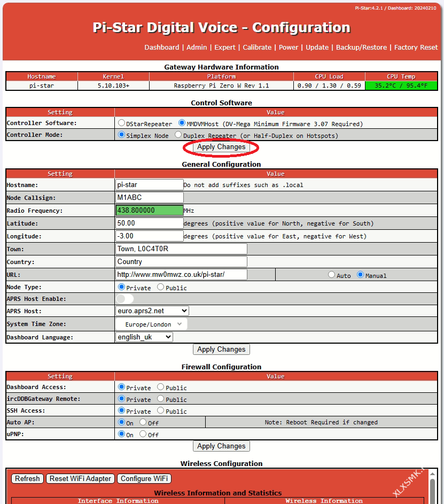The height and width of the screenshot is (504, 444).
Task: Click the Country input field
Action: tap(181, 262)
